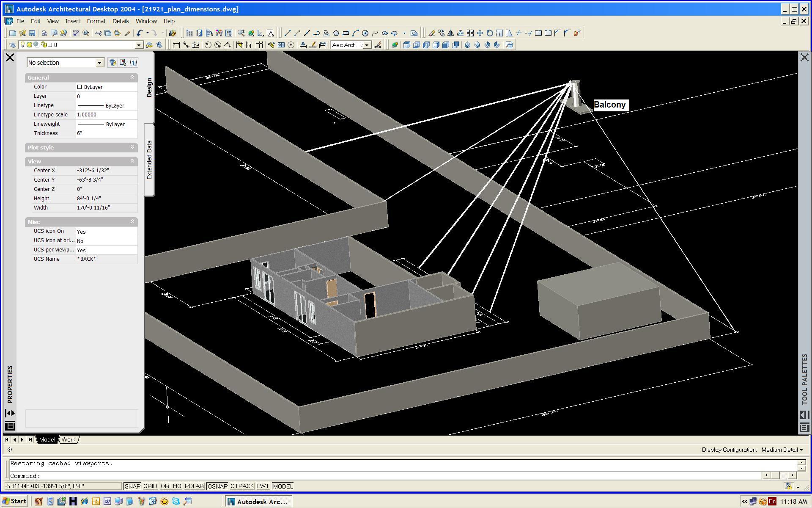
Task: Open the File menu
Action: pos(20,21)
